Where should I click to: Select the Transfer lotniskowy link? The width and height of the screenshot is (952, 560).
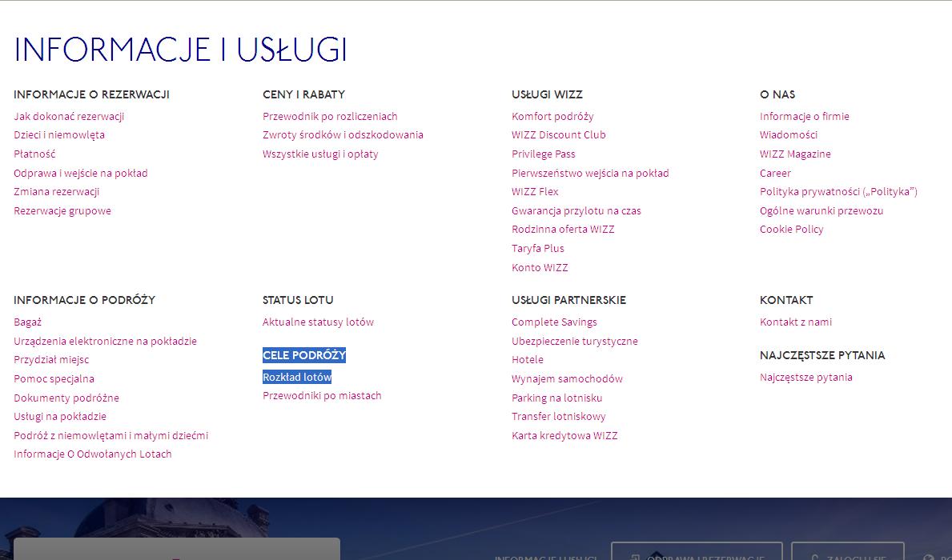[559, 417]
